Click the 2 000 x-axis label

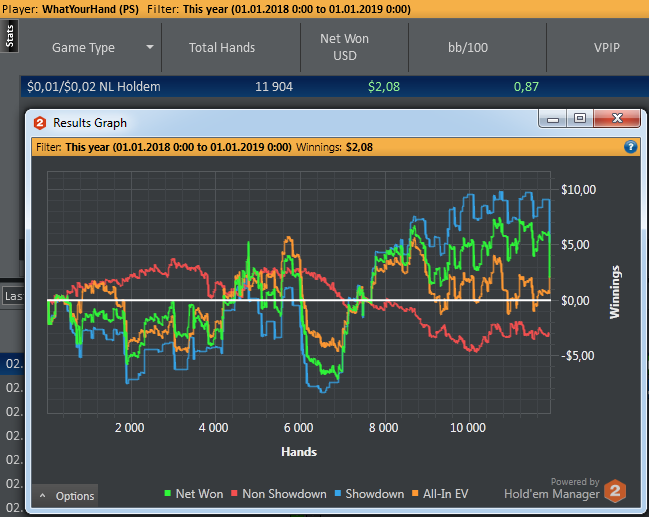[130, 428]
